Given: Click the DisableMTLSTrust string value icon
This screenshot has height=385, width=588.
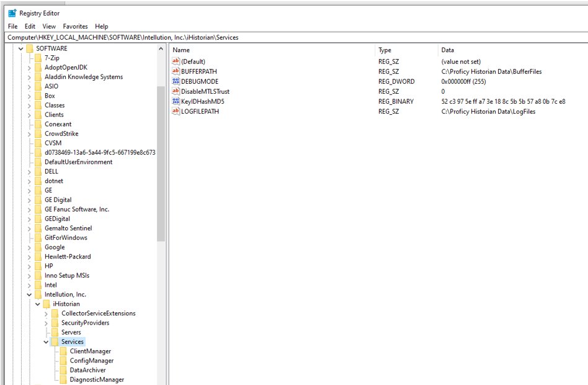Looking at the screenshot, I should [x=176, y=91].
